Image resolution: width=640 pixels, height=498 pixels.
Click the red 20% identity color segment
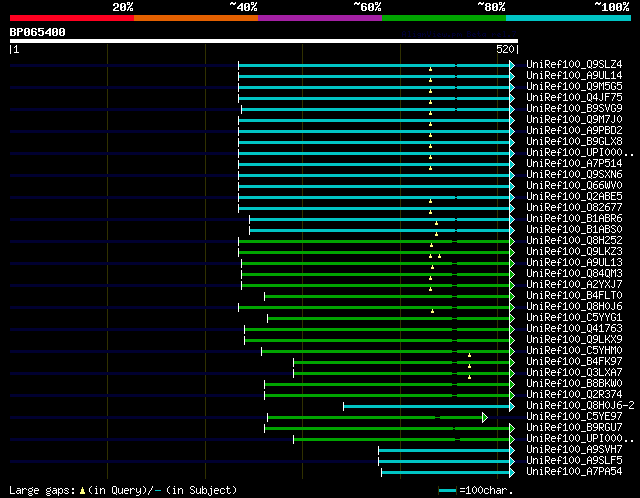[72, 18]
